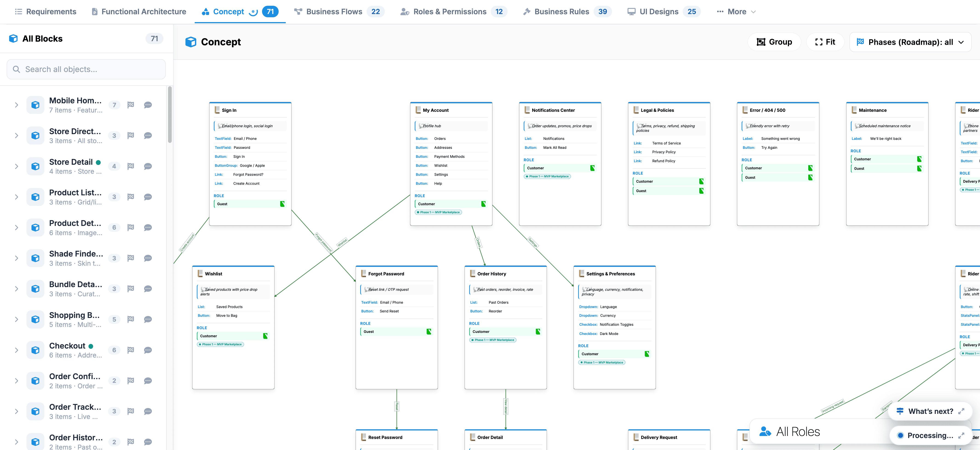Open comments for Checkout block
980x450 pixels.
[148, 350]
